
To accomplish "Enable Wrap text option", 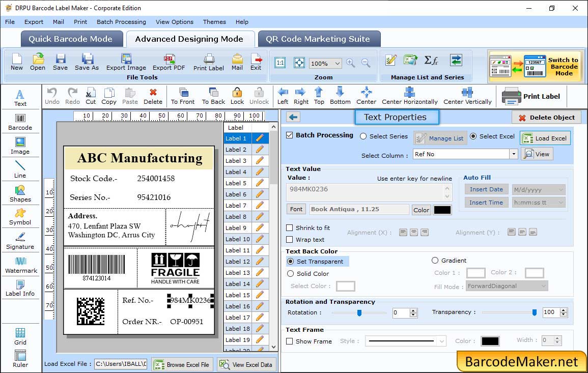I will tap(290, 240).
